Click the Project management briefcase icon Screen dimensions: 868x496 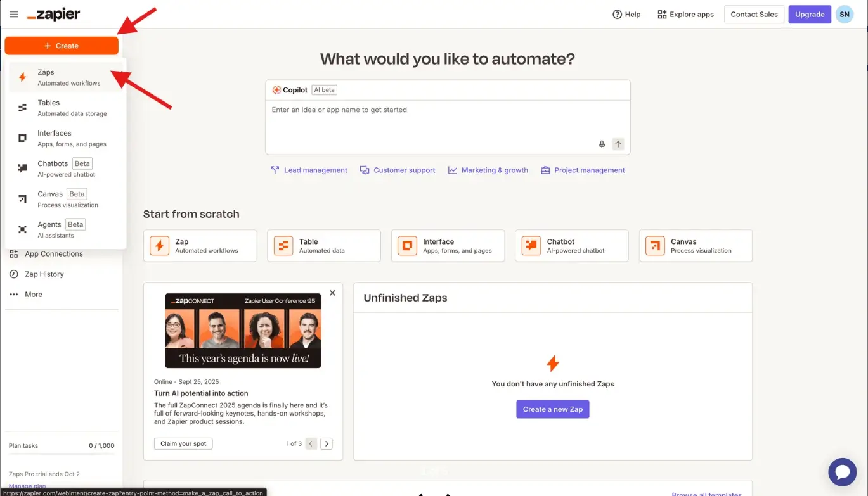545,170
